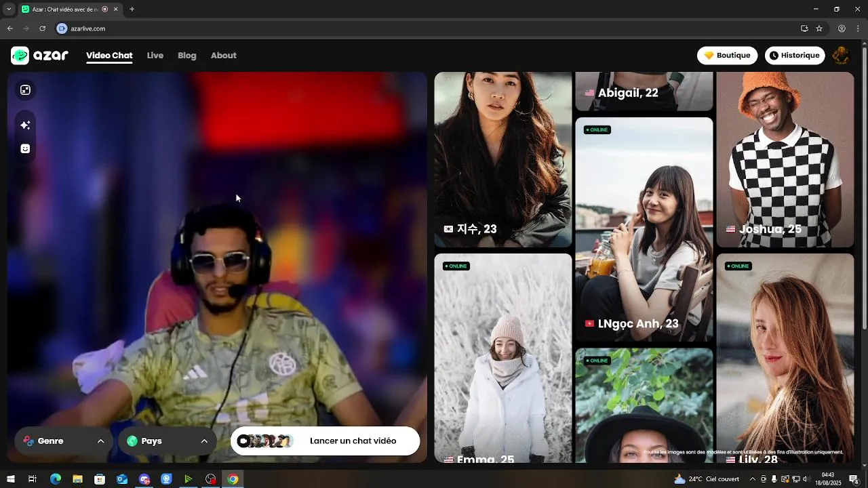This screenshot has height=488, width=868.
Task: Open Task View in the taskbar
Action: pos(32,479)
